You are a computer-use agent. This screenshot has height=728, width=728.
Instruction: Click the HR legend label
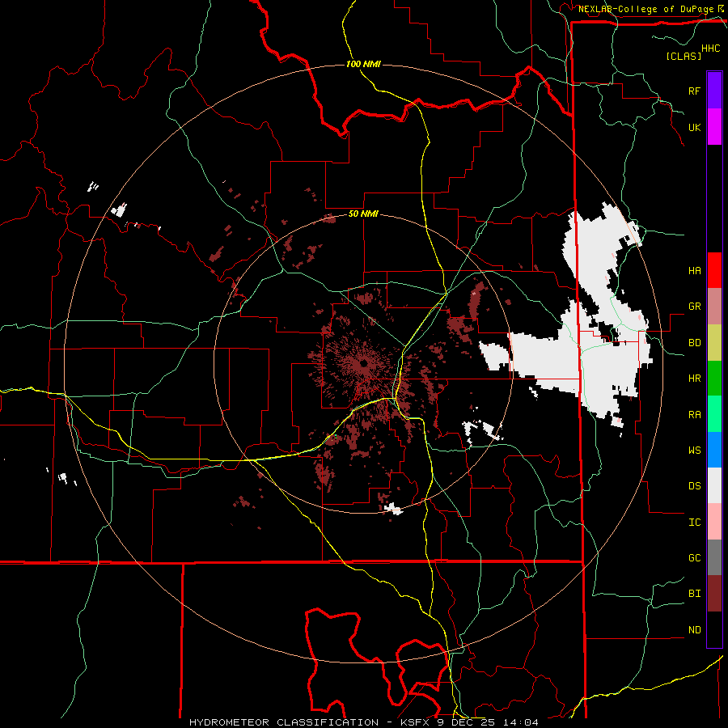click(694, 379)
